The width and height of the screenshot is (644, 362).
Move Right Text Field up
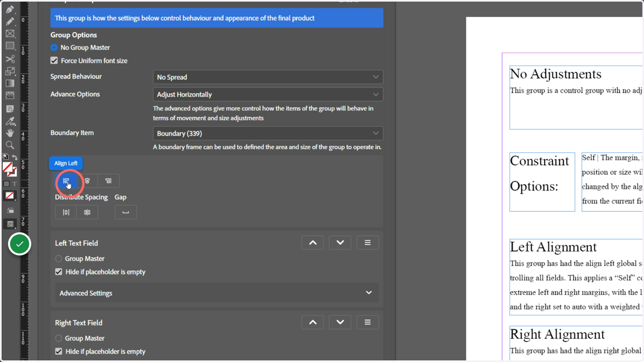313,322
